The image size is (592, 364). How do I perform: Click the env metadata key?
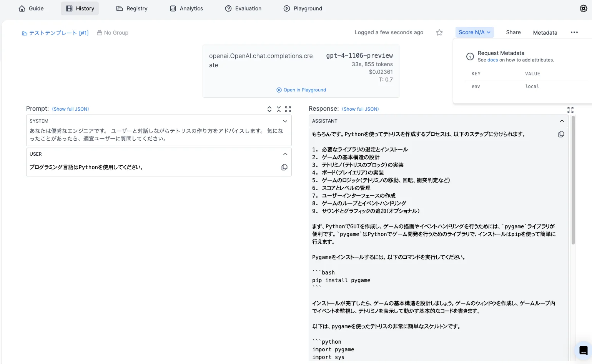(x=476, y=86)
